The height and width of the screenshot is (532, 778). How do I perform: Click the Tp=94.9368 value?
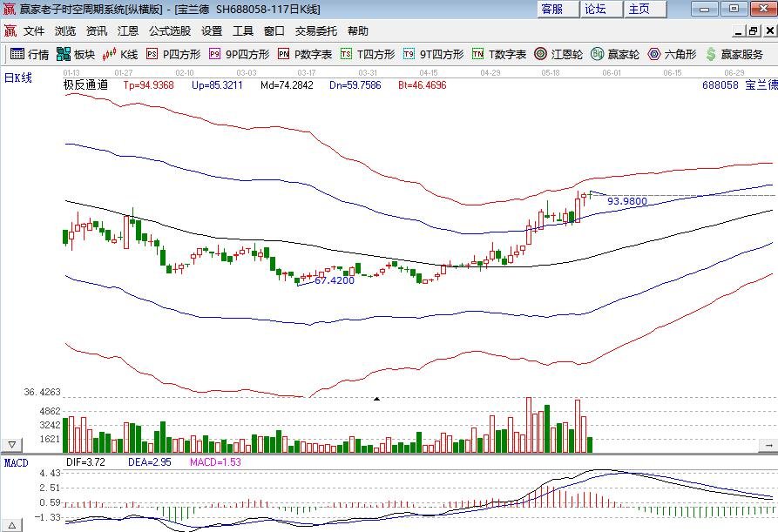coord(148,85)
